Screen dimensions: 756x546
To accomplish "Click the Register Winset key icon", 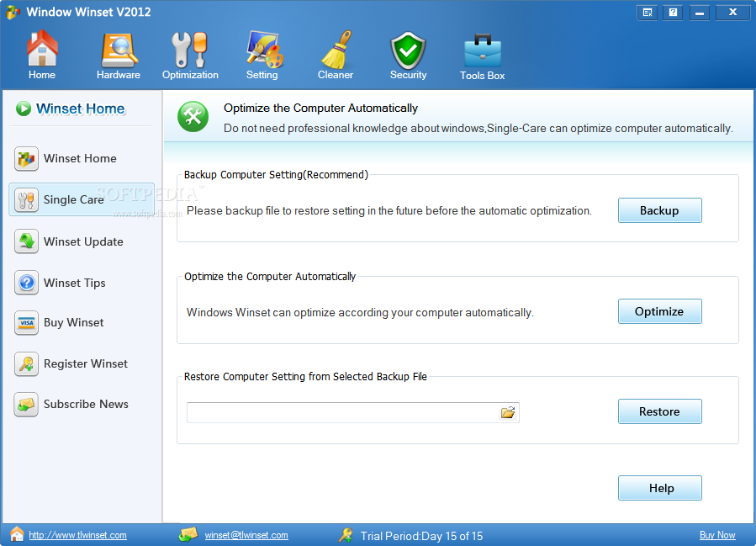I will point(27,363).
